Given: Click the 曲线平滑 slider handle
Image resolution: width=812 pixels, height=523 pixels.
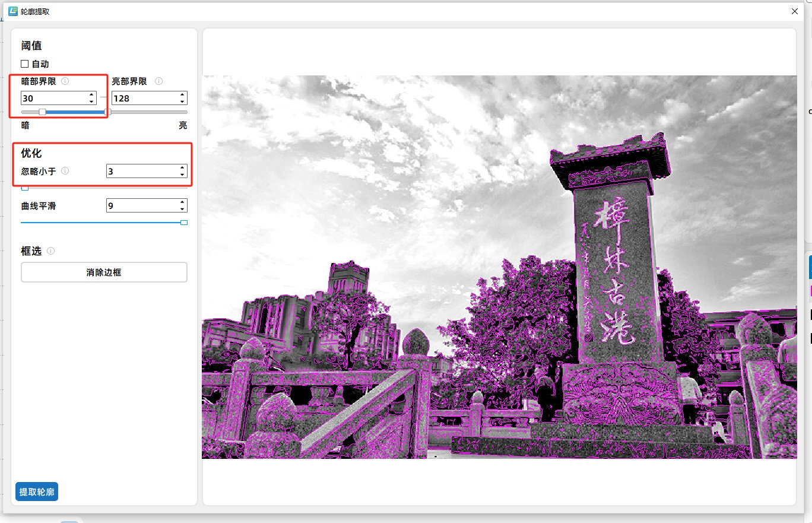Looking at the screenshot, I should 184,223.
